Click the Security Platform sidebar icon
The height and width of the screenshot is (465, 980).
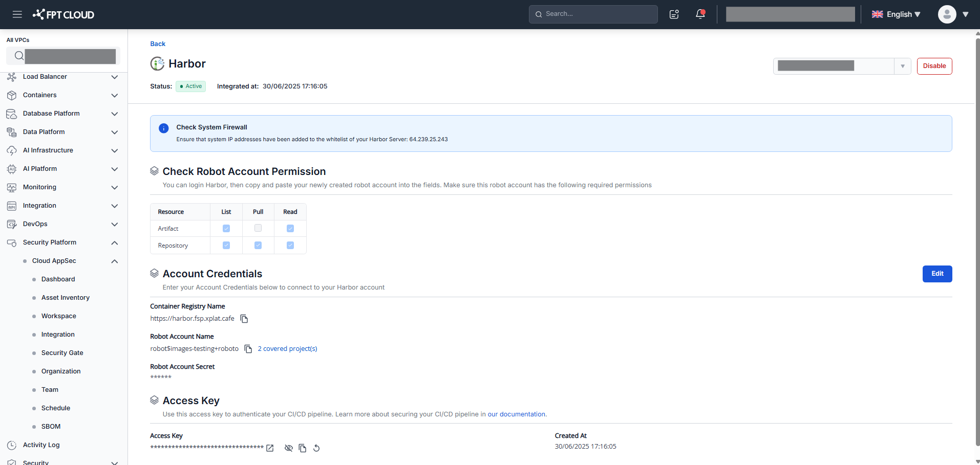[x=11, y=242]
